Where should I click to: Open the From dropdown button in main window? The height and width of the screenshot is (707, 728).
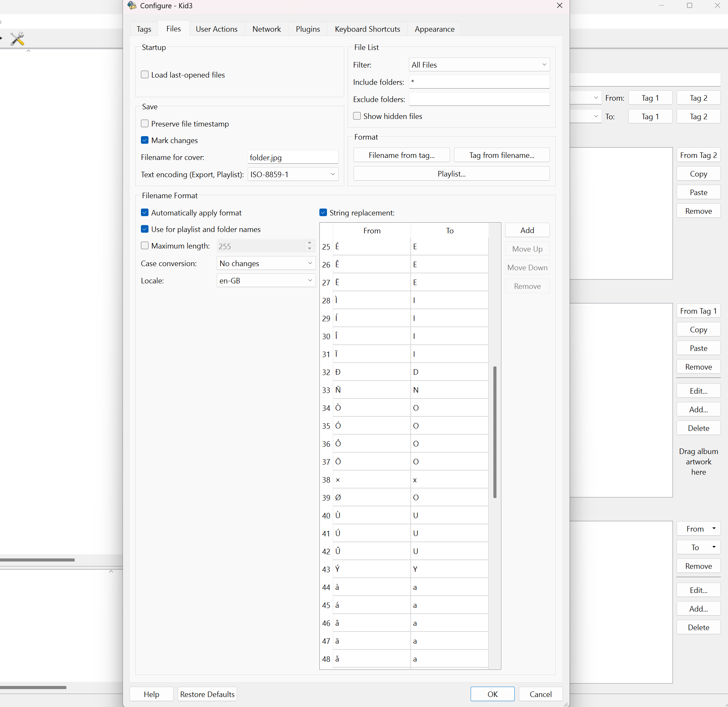tap(698, 528)
